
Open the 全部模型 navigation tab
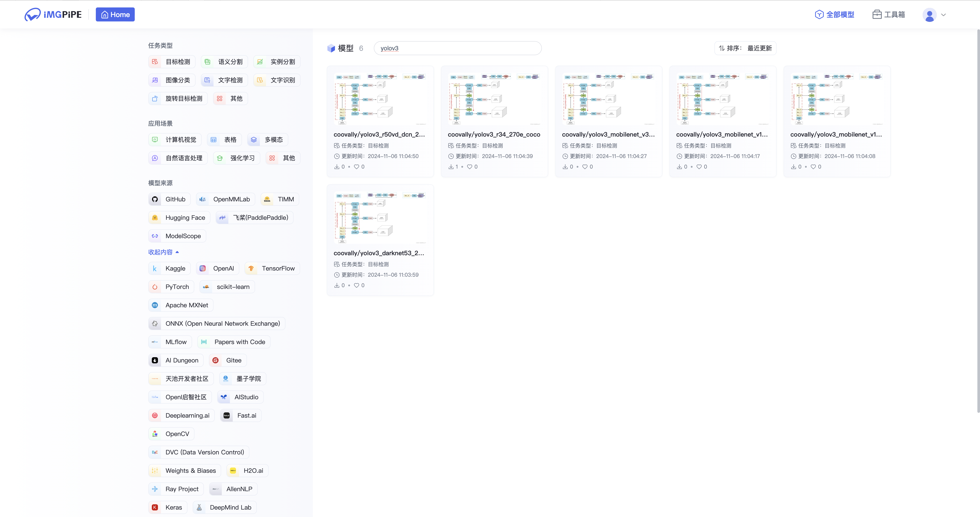tap(834, 14)
